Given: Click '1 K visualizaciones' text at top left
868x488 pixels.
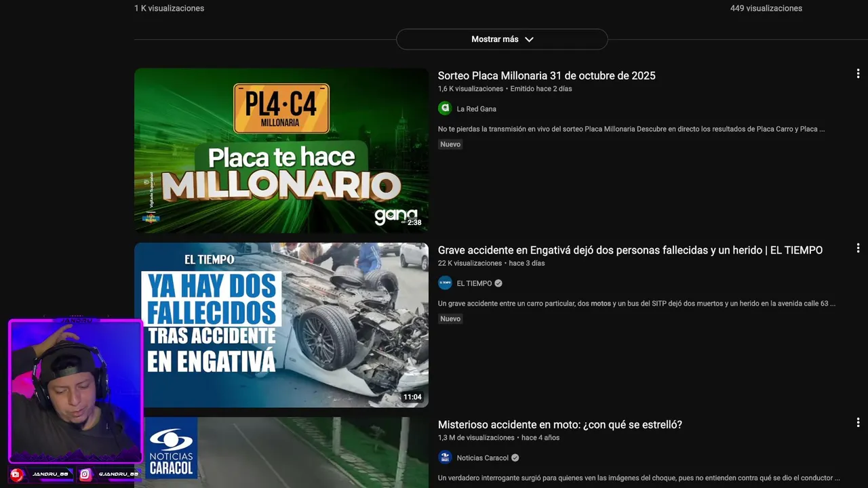Looking at the screenshot, I should point(169,9).
